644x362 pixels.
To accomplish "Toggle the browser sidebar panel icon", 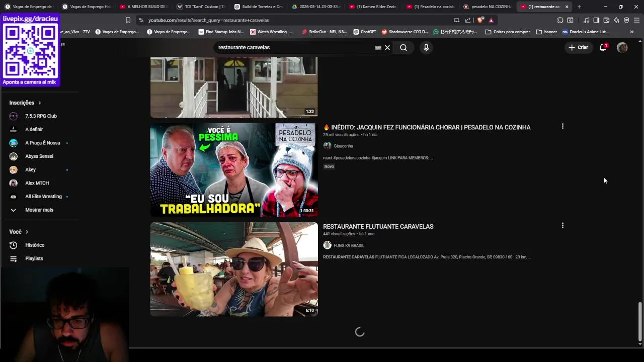I will pos(596,20).
